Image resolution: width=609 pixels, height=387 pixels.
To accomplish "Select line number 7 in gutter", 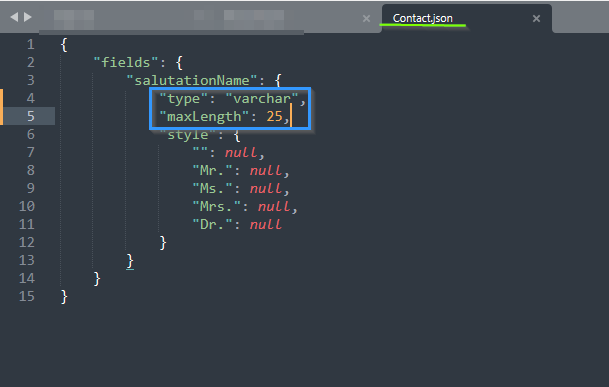I will [31, 152].
